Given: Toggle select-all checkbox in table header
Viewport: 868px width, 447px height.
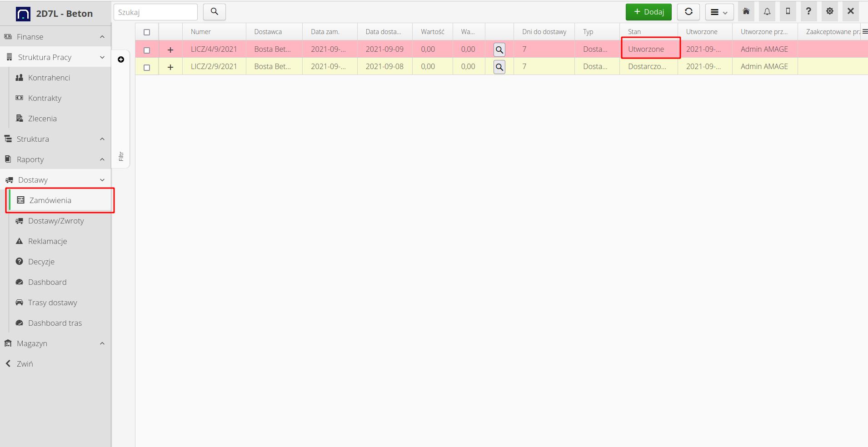Looking at the screenshot, I should 147,32.
